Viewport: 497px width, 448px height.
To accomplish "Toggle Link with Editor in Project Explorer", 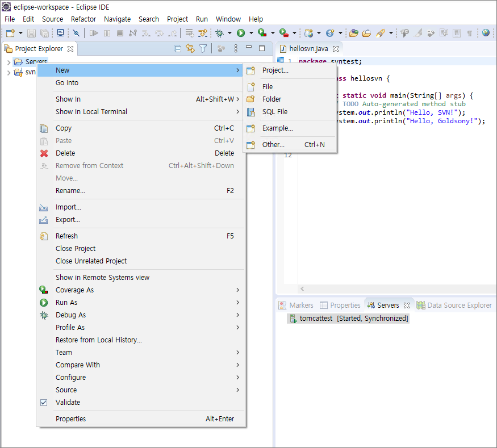I will 190,48.
